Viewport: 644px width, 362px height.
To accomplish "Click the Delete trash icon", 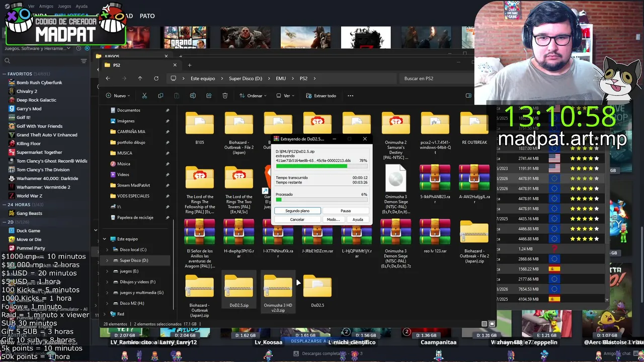I will 225,96.
